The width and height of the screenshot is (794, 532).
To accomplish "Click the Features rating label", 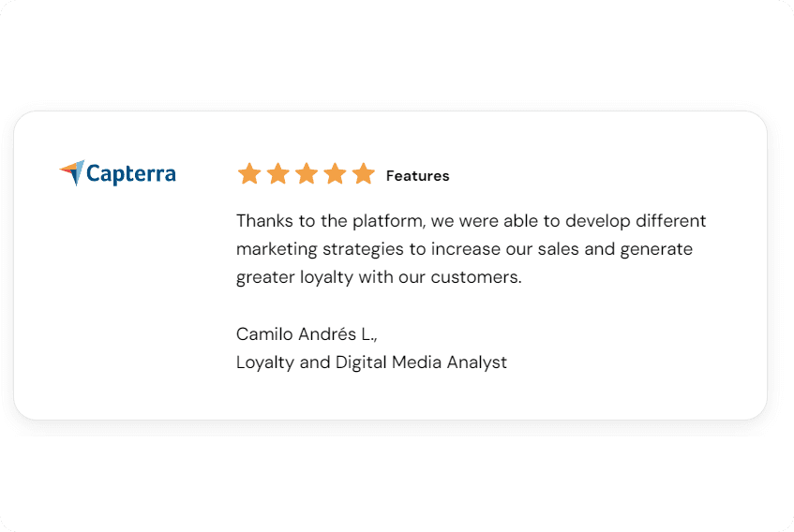I will point(417,176).
